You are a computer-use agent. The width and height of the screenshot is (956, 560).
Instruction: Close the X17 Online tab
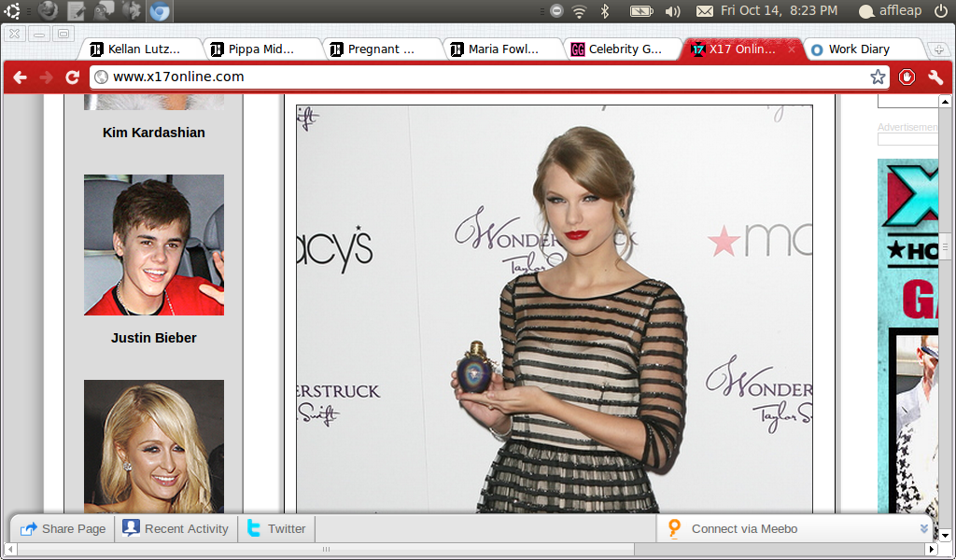pyautogui.click(x=792, y=49)
